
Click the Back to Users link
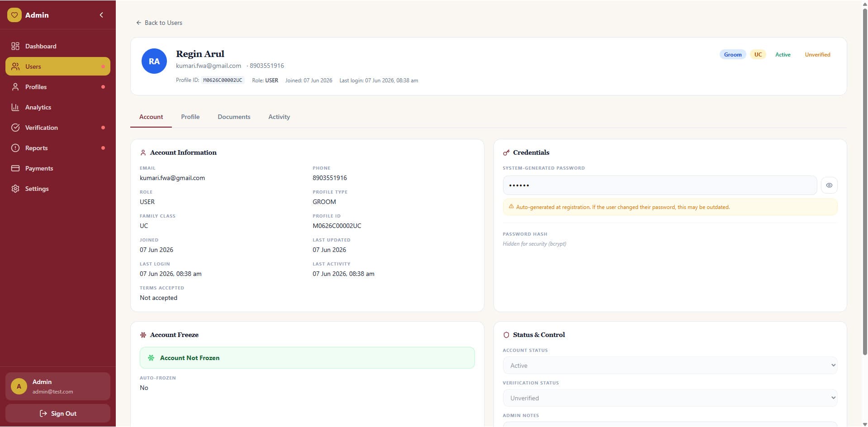[159, 23]
